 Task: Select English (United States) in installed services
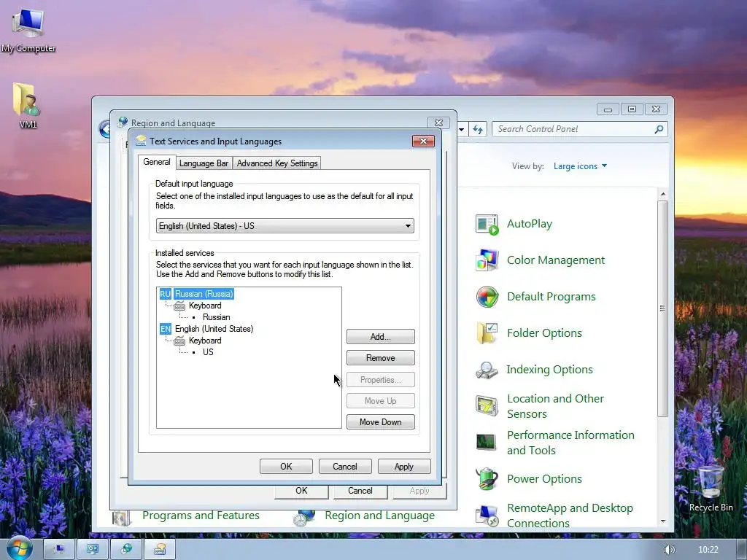point(214,329)
